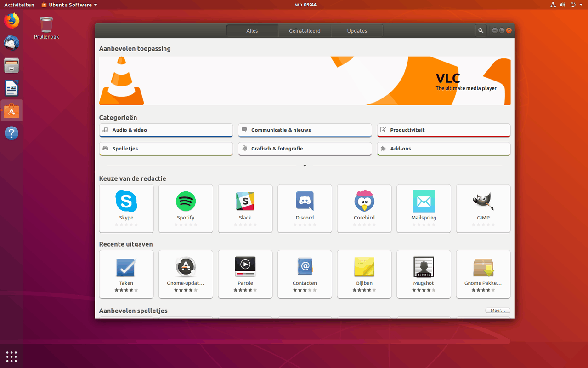Click the search icon in header bar
This screenshot has width=588, height=368.
(481, 31)
